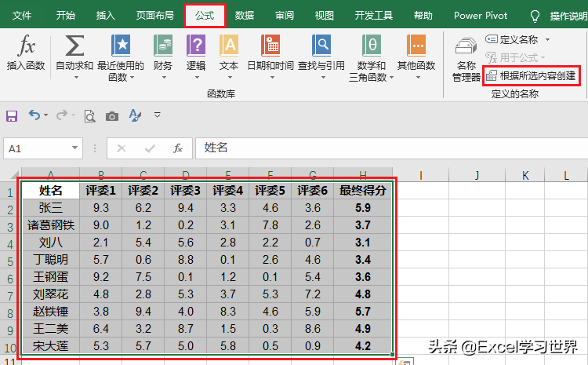
Task: Click the name cell 赵铁锤
Action: [51, 312]
